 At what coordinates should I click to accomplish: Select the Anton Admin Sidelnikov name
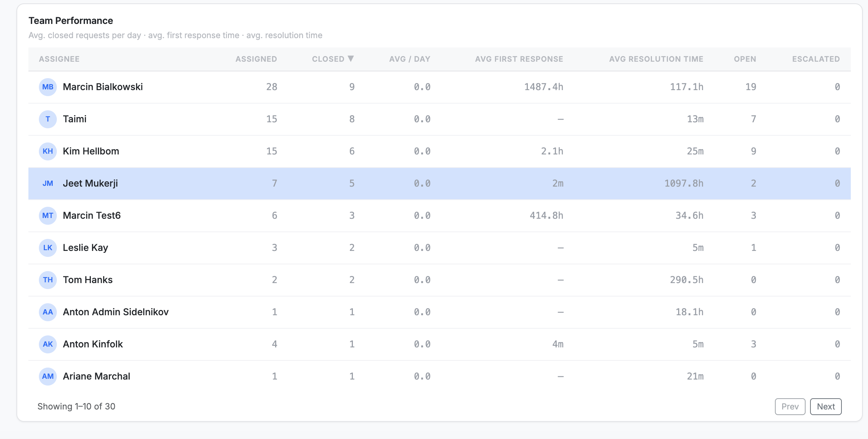click(x=116, y=312)
